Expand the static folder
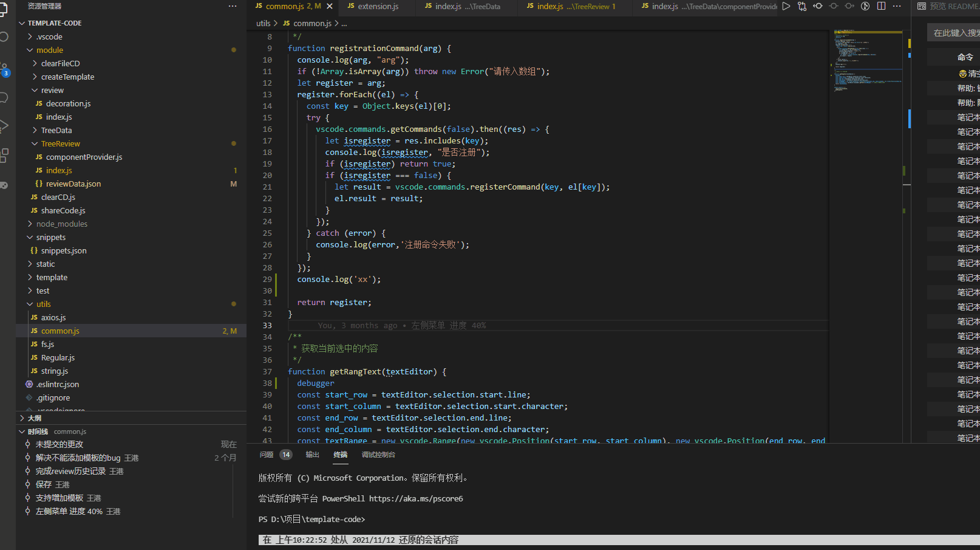The height and width of the screenshot is (550, 980). 30,264
